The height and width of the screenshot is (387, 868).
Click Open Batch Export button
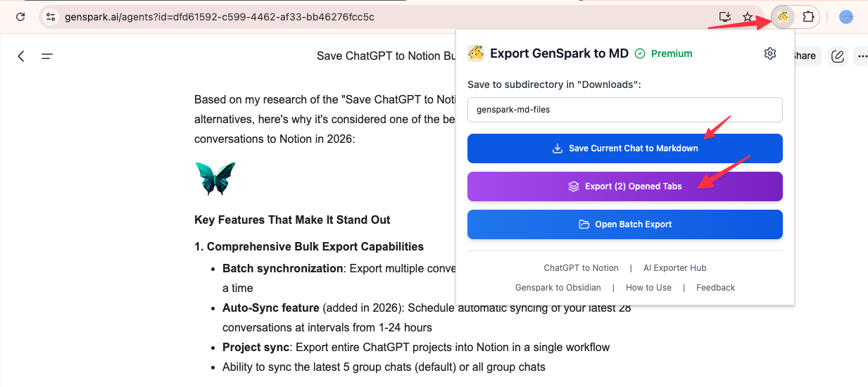coord(624,224)
